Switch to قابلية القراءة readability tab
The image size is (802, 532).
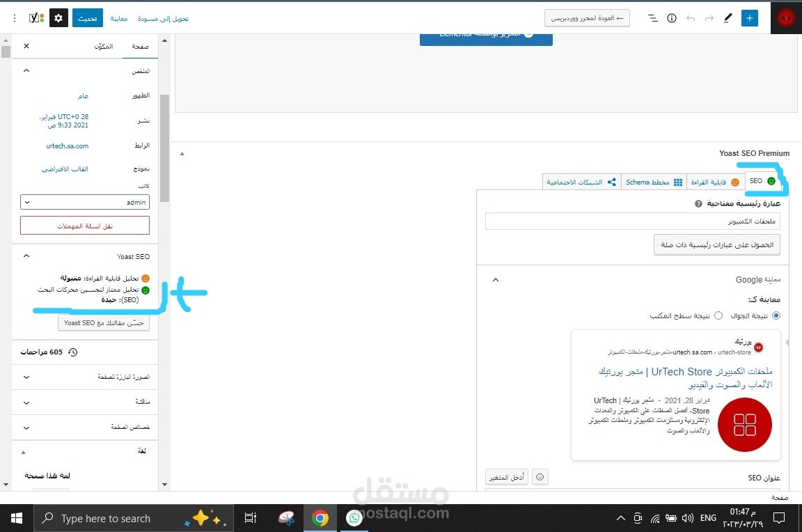click(x=715, y=182)
